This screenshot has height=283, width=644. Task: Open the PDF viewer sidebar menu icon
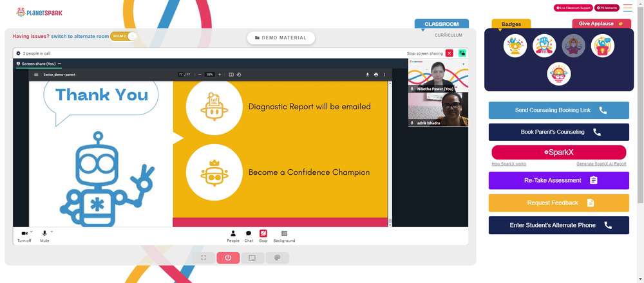coord(36,75)
